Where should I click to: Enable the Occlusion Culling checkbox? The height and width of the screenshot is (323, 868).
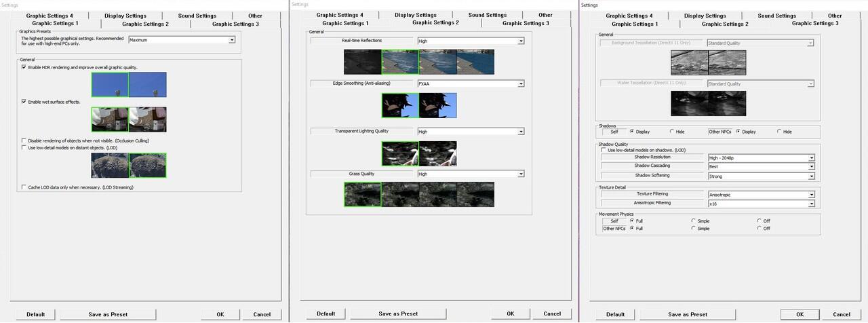tap(24, 140)
